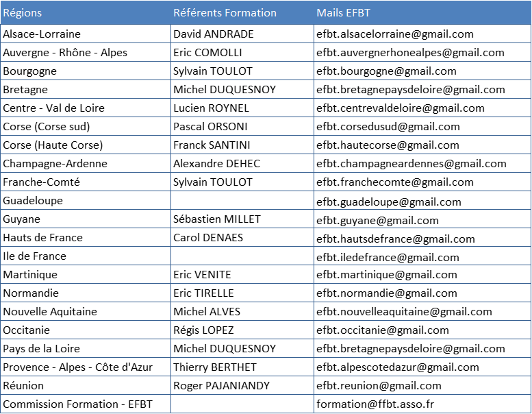The image size is (532, 414).
Task: Select first row cell under Régions
Action: tap(86, 34)
